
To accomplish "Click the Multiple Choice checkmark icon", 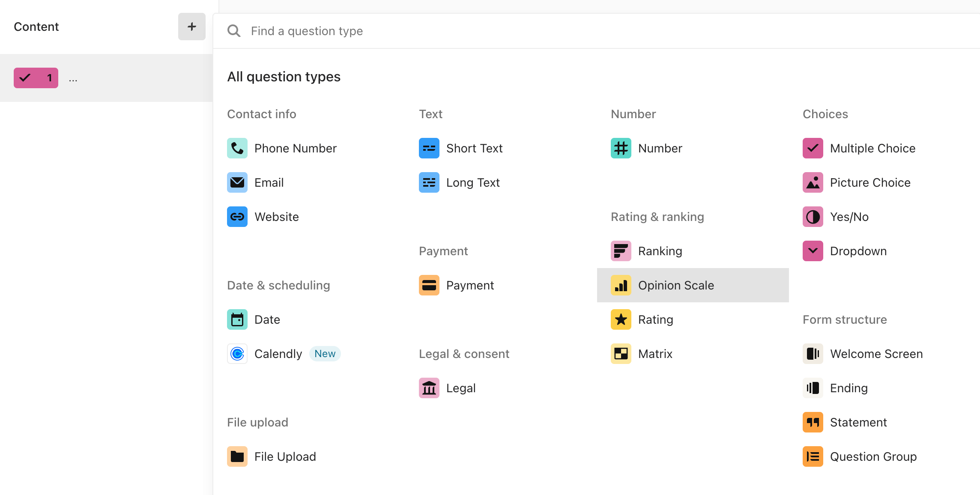I will (x=813, y=148).
